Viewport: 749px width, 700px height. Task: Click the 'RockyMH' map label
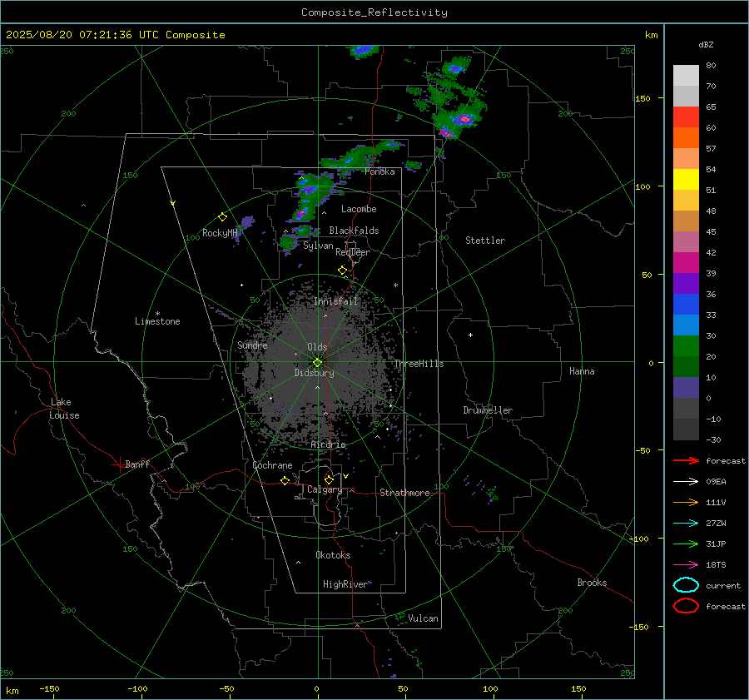(220, 233)
